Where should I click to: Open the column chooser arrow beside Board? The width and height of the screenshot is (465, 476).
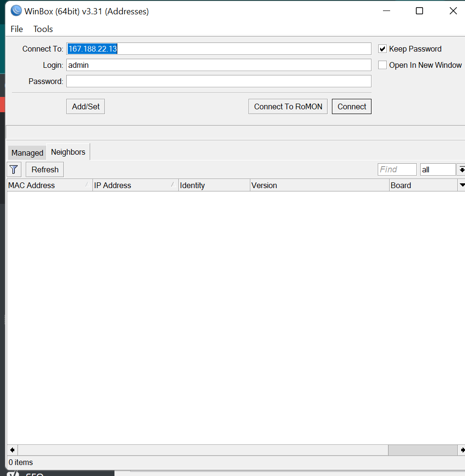tap(462, 185)
